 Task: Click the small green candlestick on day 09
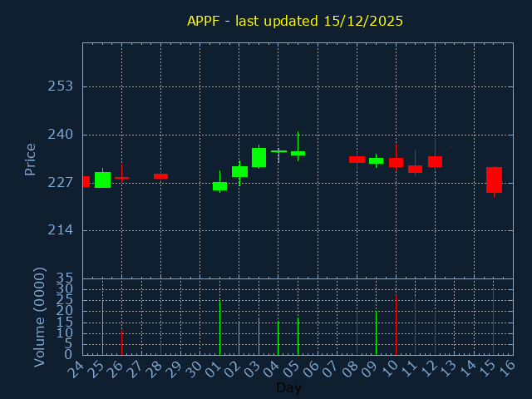[376, 160]
